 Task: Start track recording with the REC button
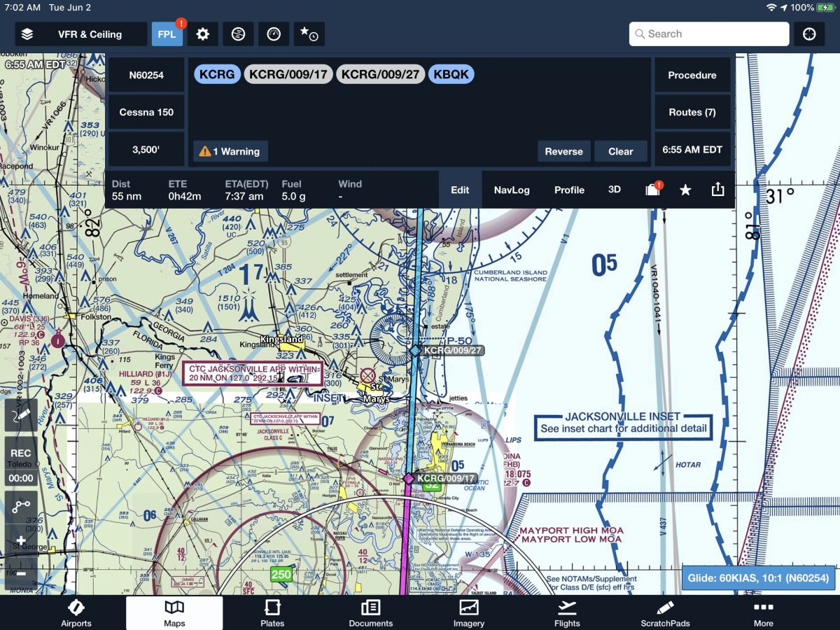(20, 453)
